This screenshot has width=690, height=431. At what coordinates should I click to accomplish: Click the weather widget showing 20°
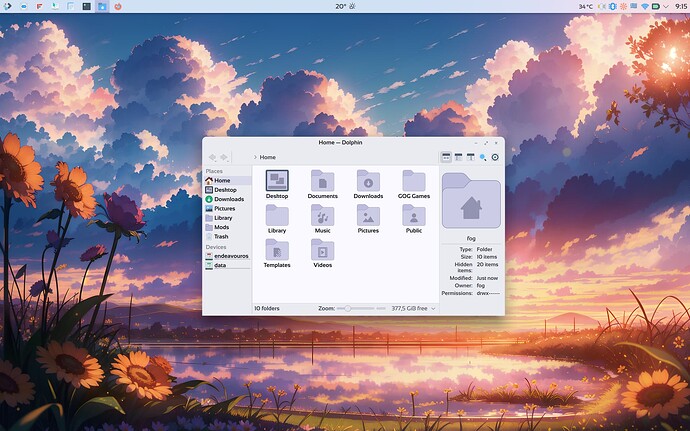pos(345,6)
